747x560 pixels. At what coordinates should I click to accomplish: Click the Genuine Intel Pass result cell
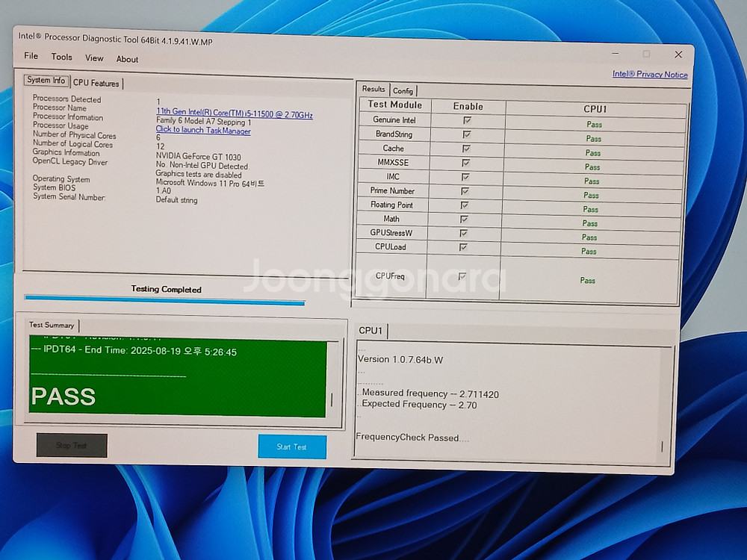click(x=595, y=124)
